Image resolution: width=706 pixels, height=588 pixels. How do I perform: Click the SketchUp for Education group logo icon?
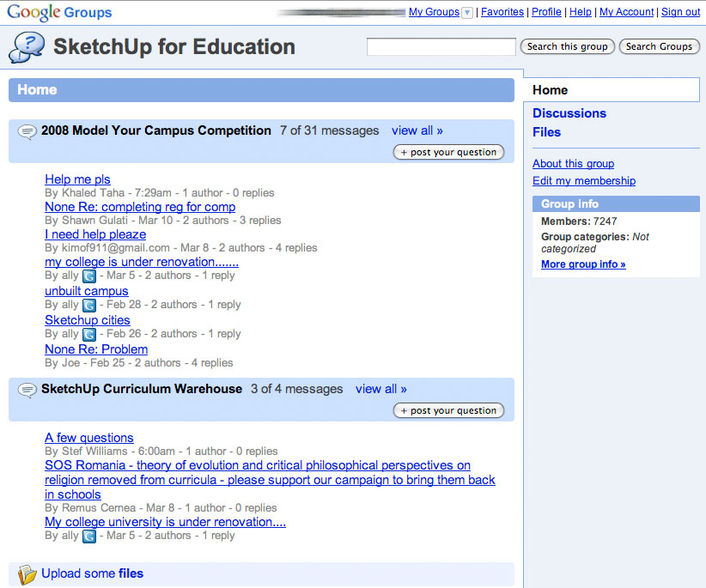click(x=27, y=46)
